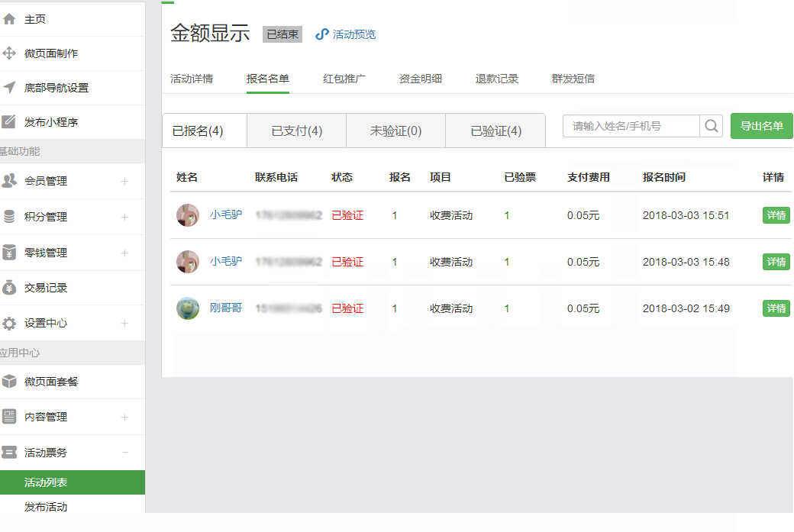Click the 设置中心 gear icon

point(9,324)
